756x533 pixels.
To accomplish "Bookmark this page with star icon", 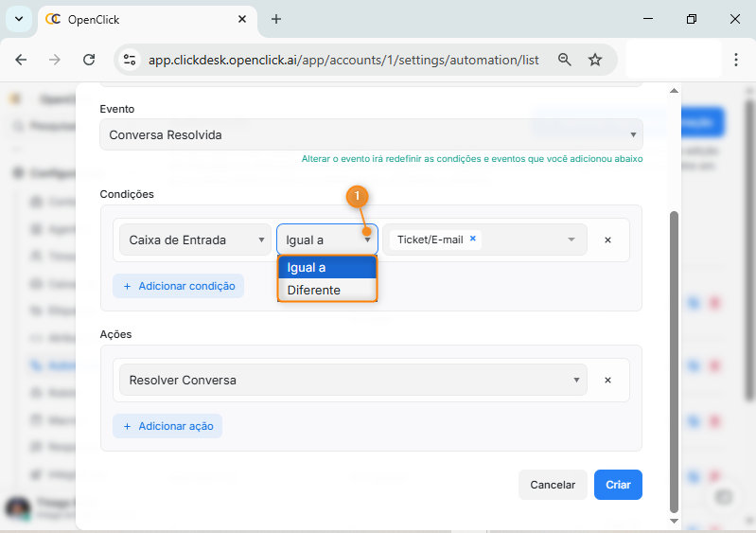I will pos(595,60).
